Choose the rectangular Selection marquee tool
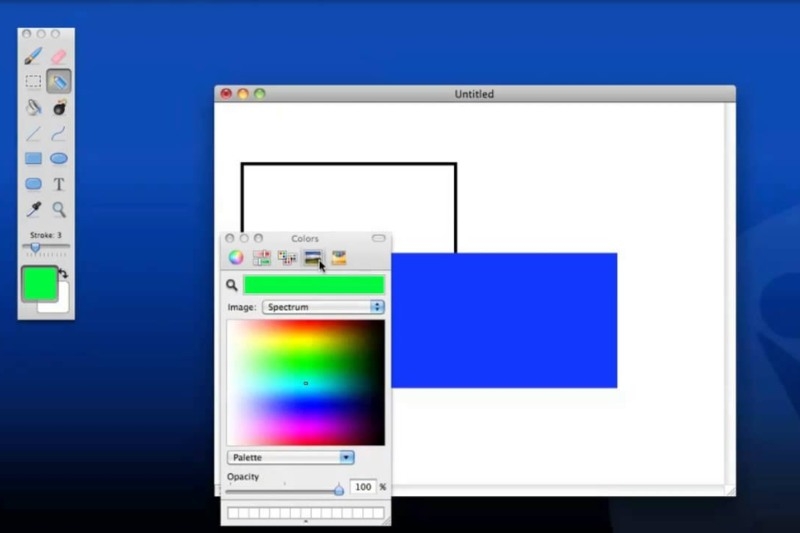The image size is (800, 533). [x=33, y=81]
